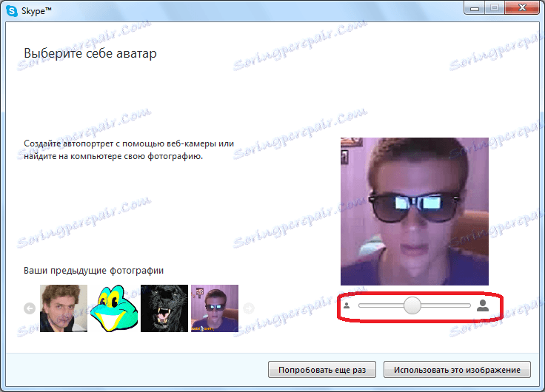Click the label "Ваши предыдущие фотографии"
This screenshot has height=392, width=545.
93,271
